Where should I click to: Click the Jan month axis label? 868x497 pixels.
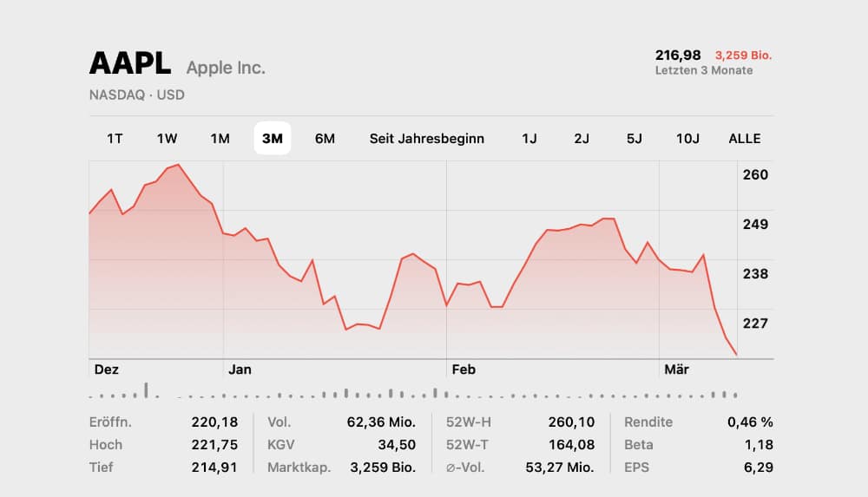[240, 369]
